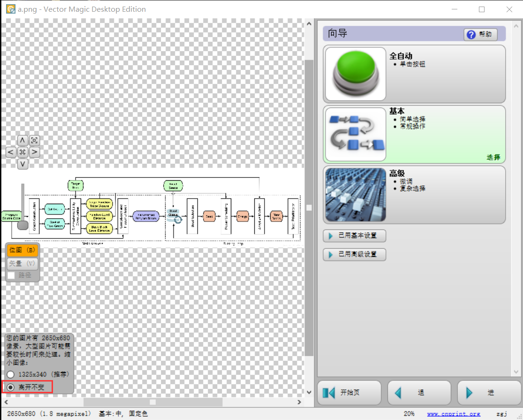
Task: Click the blue question mark help icon
Action: (471, 35)
